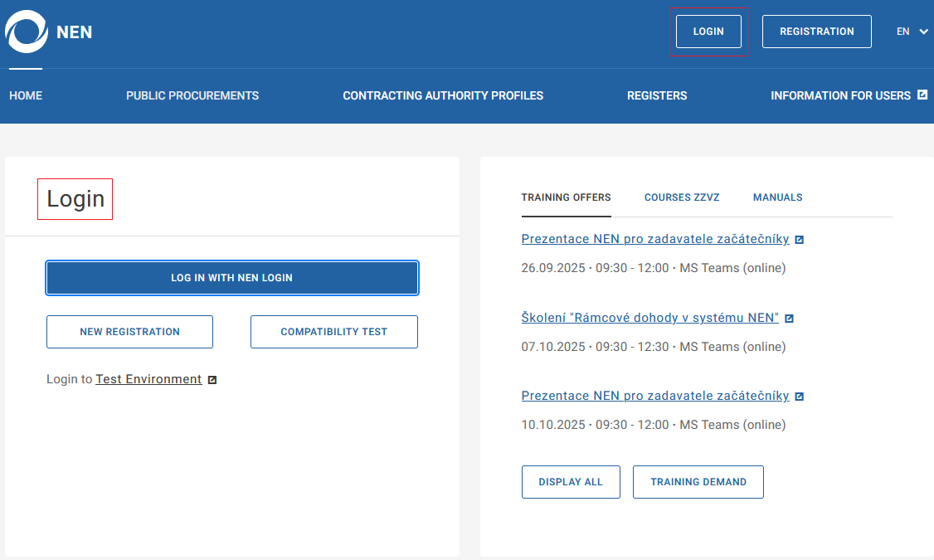The height and width of the screenshot is (560, 934).
Task: Click external icon after the 26.09.2025 Prezentace NEN link
Action: (800, 240)
